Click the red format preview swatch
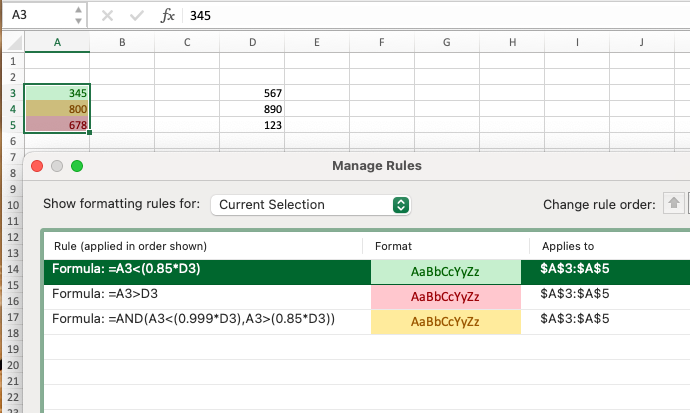The width and height of the screenshot is (690, 413). (x=446, y=297)
